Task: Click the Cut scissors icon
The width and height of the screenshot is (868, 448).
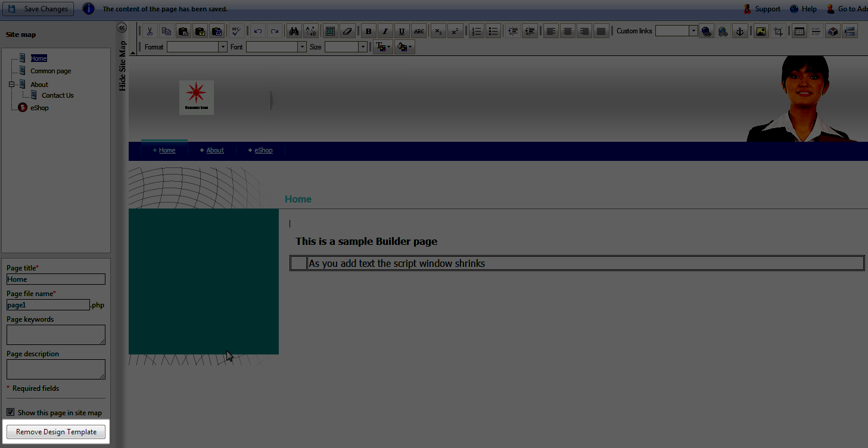Action: [150, 31]
